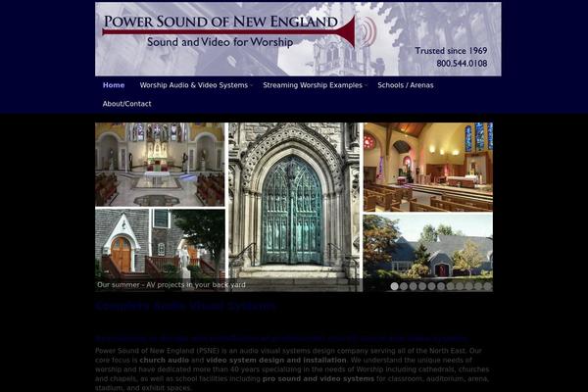Open the Schools / Arenas page
The width and height of the screenshot is (588, 392).
(x=406, y=85)
